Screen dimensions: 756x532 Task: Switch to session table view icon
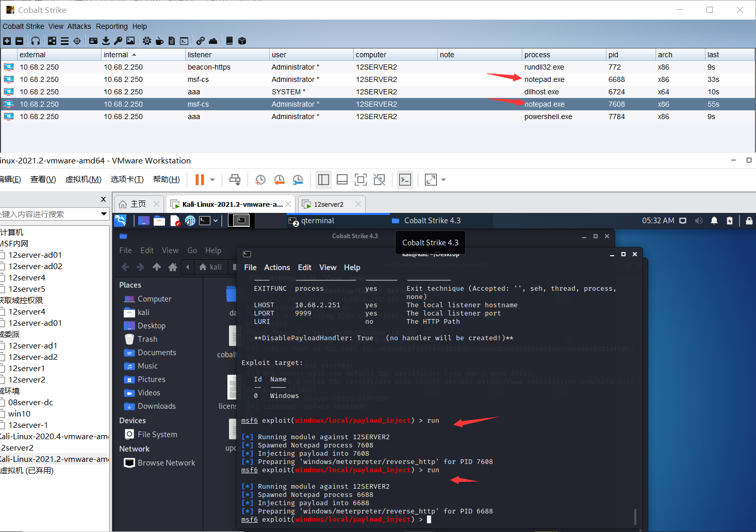tap(64, 41)
